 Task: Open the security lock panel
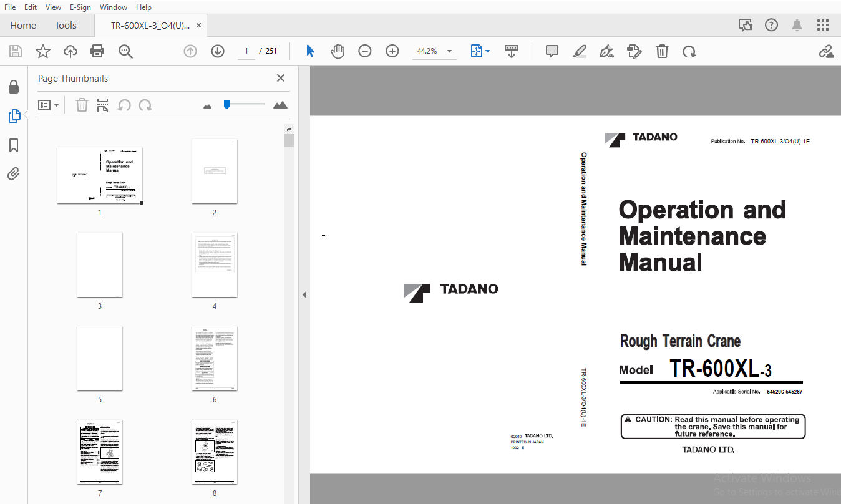(14, 87)
